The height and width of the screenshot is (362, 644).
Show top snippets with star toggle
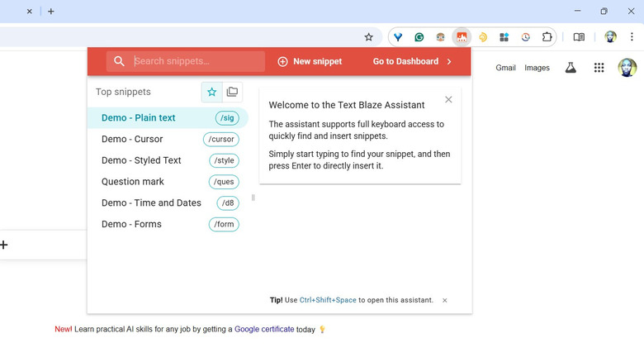click(211, 92)
